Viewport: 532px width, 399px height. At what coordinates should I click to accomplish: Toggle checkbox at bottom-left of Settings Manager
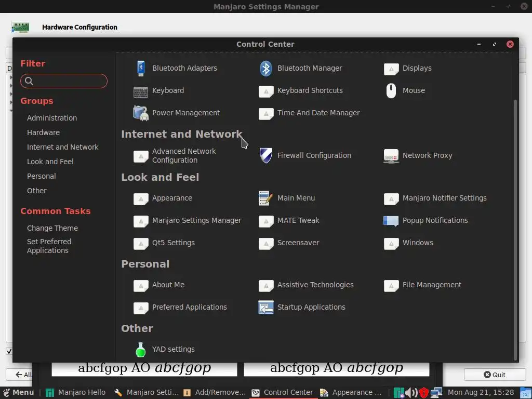pos(9,351)
